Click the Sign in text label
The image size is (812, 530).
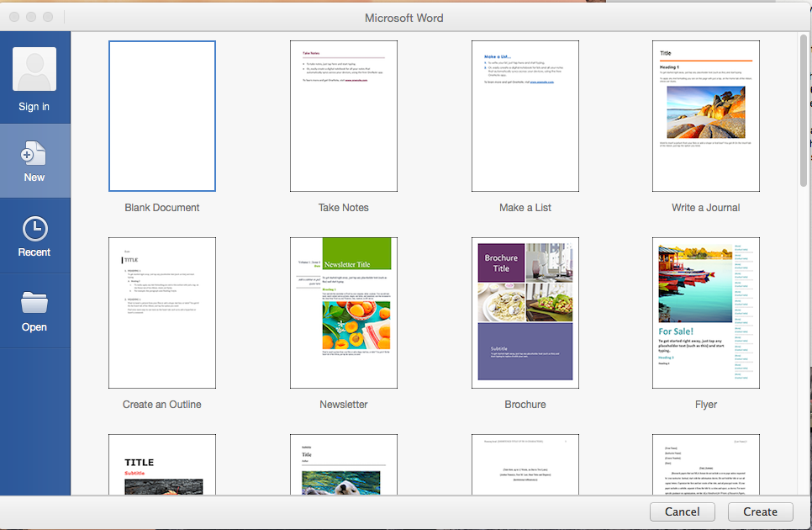pos(34,107)
